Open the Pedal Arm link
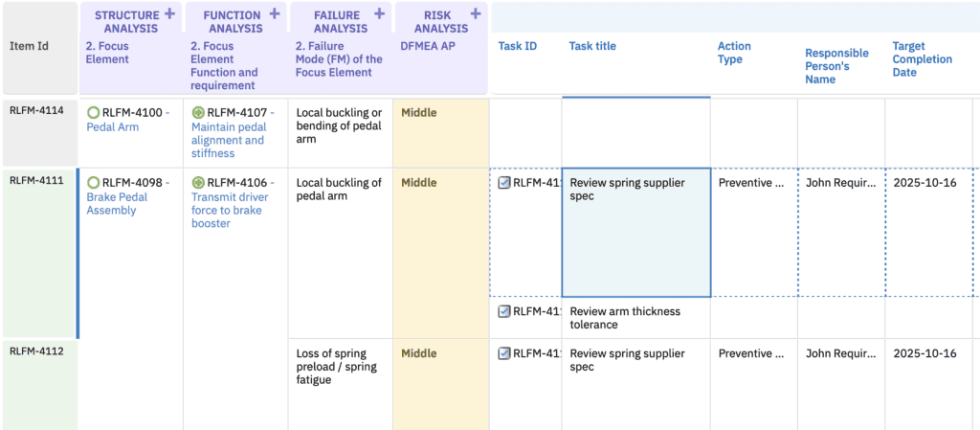 pyautogui.click(x=112, y=126)
